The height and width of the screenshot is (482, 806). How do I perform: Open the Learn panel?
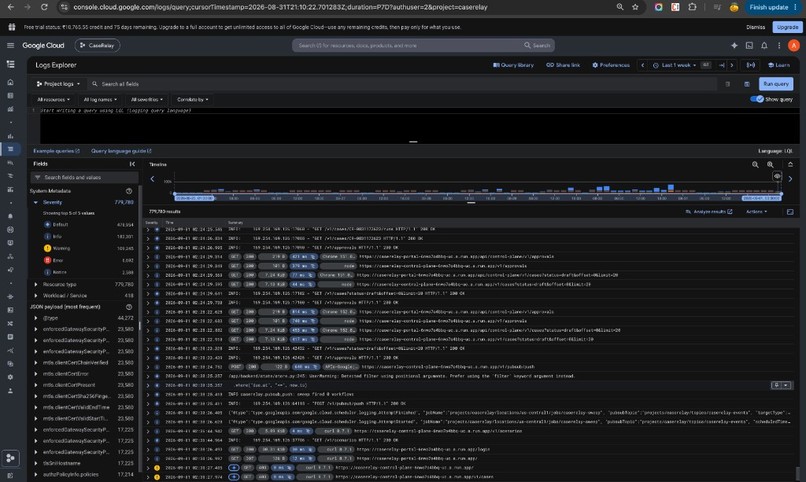[779, 65]
